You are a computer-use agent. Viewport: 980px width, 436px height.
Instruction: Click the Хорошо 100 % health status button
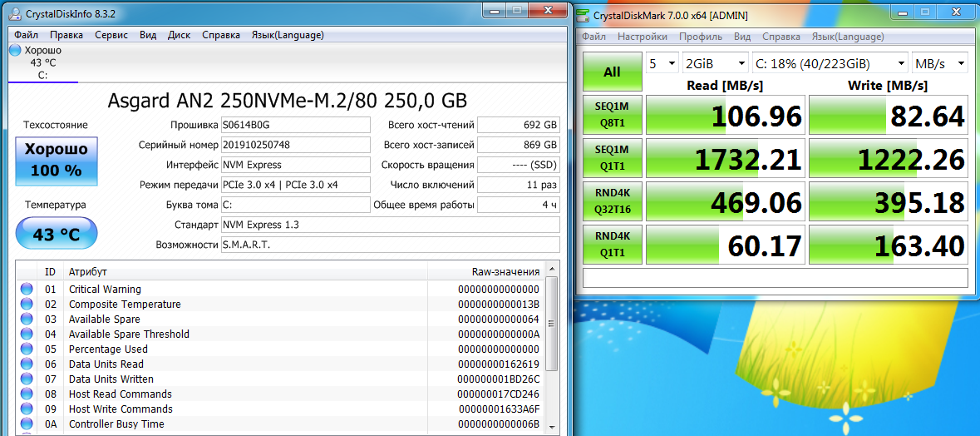pos(57,161)
